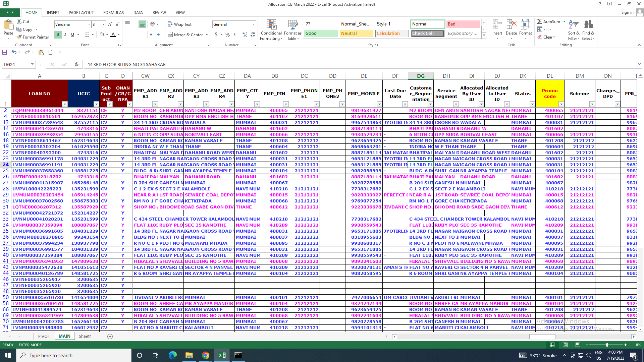Click the Insert Function fx icon

click(x=76, y=64)
